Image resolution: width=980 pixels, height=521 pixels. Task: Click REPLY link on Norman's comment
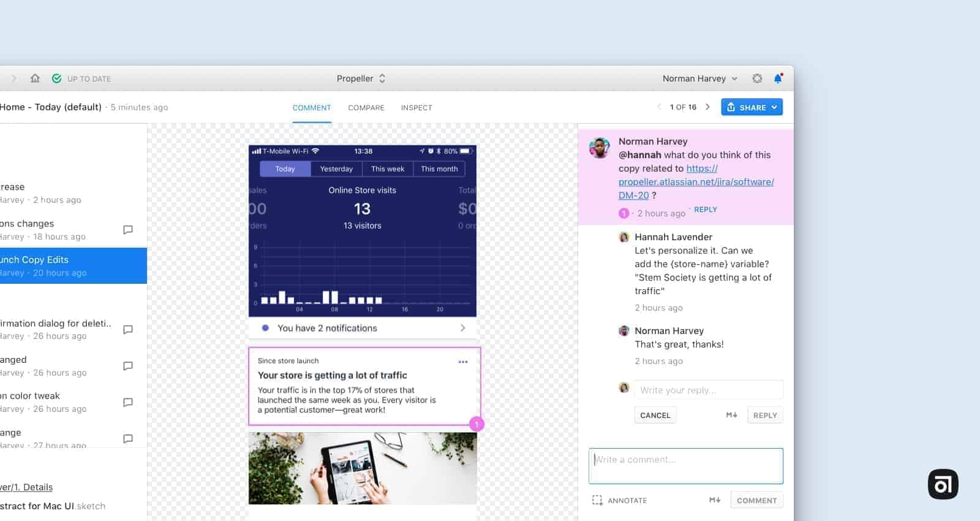click(706, 210)
